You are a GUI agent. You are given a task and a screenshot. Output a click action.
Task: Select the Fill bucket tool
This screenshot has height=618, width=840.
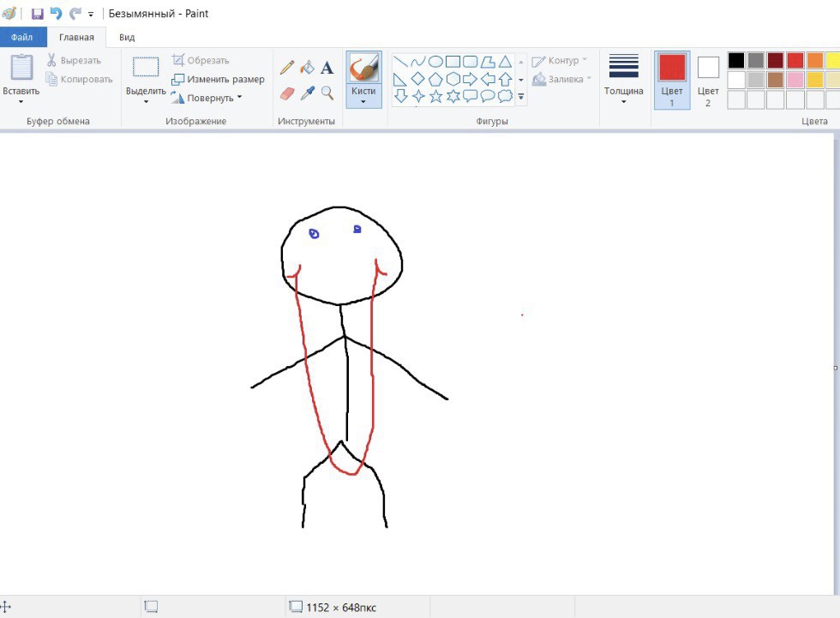tap(307, 68)
